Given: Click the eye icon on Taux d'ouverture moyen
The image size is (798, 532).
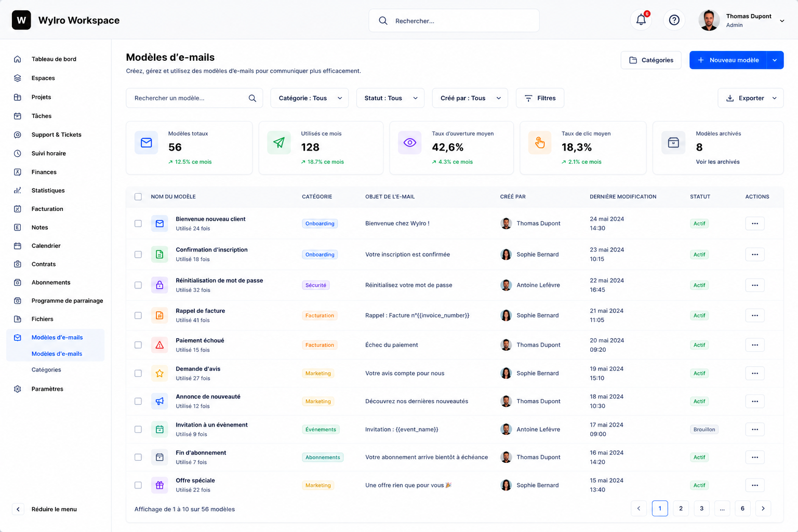Looking at the screenshot, I should pos(410,142).
